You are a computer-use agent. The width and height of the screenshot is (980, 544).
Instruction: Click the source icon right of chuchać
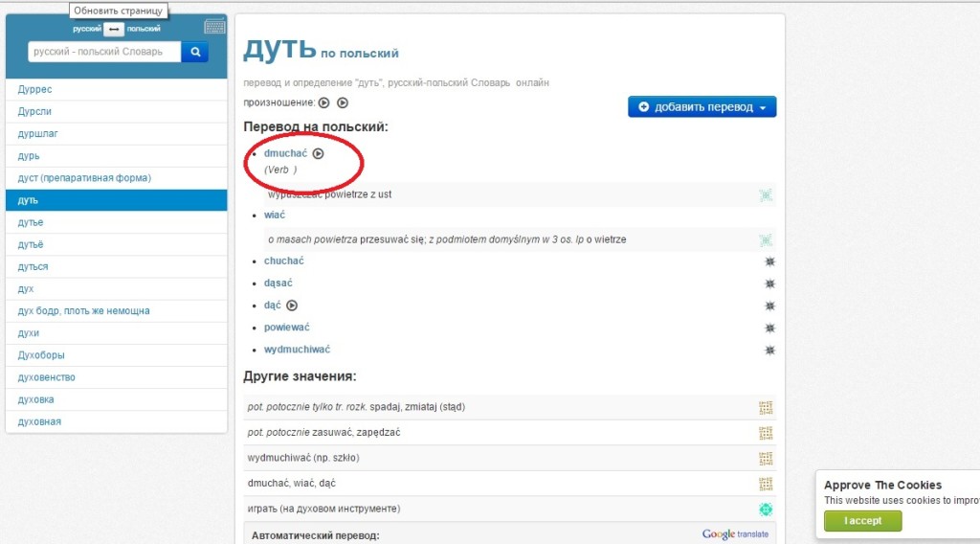[x=769, y=261]
